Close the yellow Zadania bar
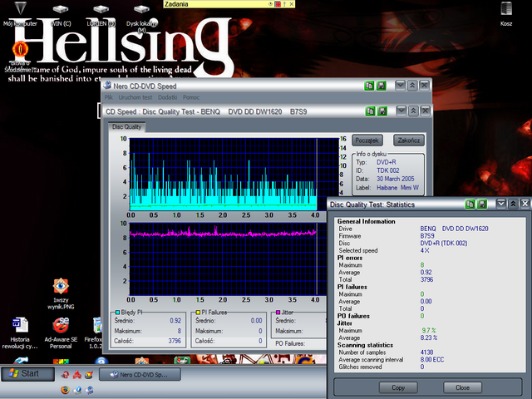This screenshot has width=532, height=399. tap(292, 4)
